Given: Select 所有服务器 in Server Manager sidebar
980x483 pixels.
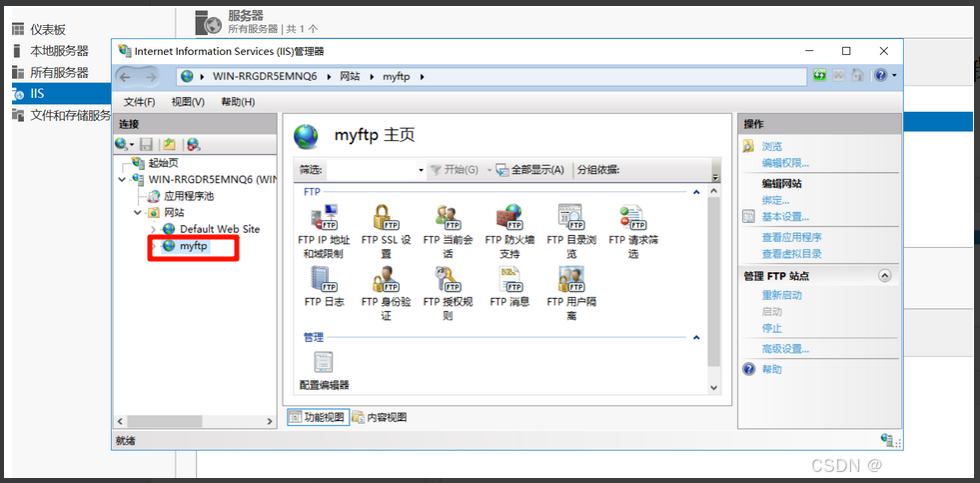Looking at the screenshot, I should 59,73.
